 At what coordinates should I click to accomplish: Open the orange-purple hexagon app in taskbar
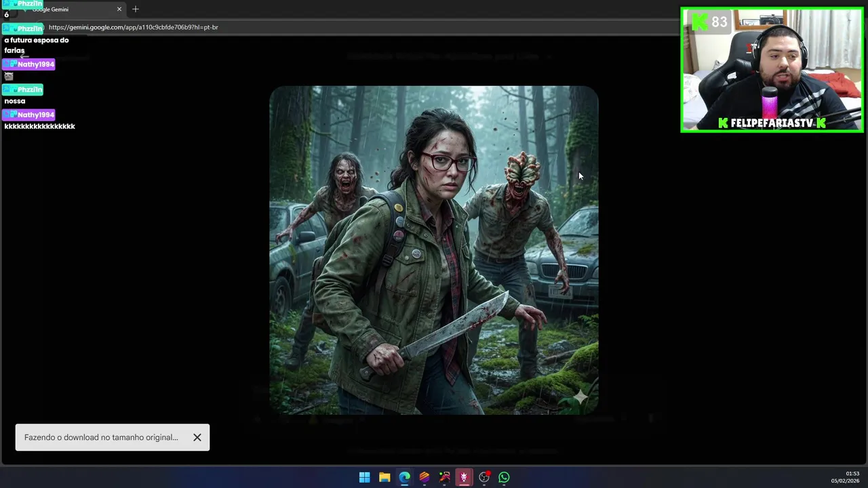[425, 477]
